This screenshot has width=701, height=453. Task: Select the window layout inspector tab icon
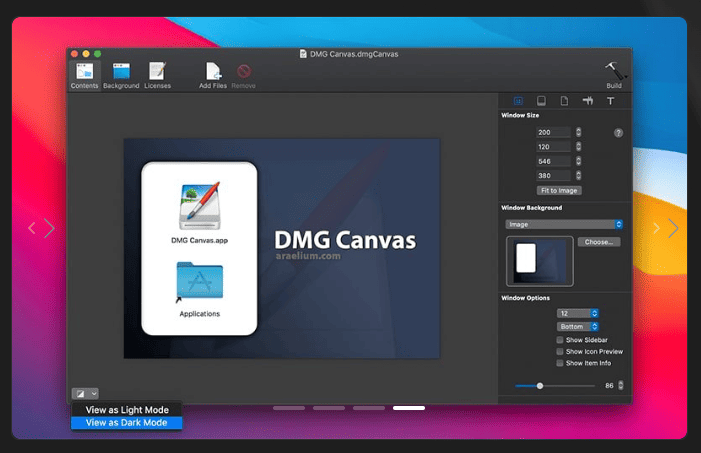pos(518,101)
